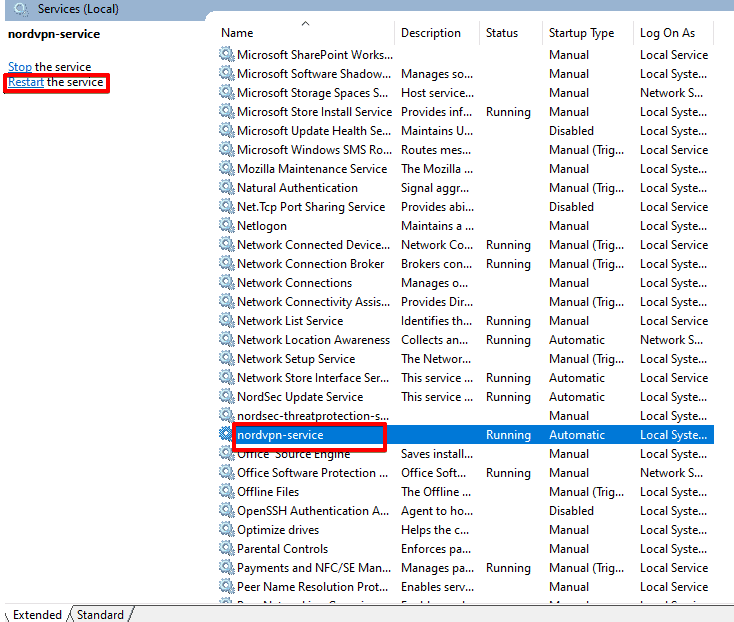Select the Mozilla Maintenance Service entry
Screen dimensions: 734x622
(311, 169)
